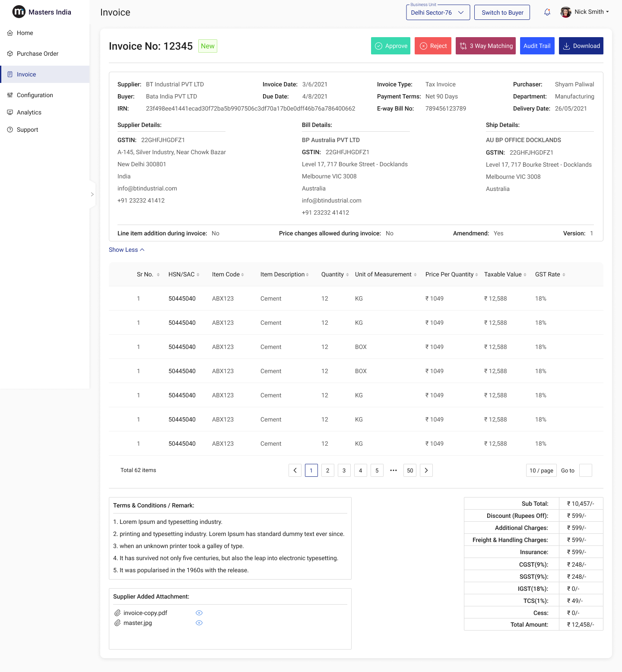Open the Business Unit Delhi Sector-76 dropdown
The image size is (622, 672).
(x=438, y=13)
